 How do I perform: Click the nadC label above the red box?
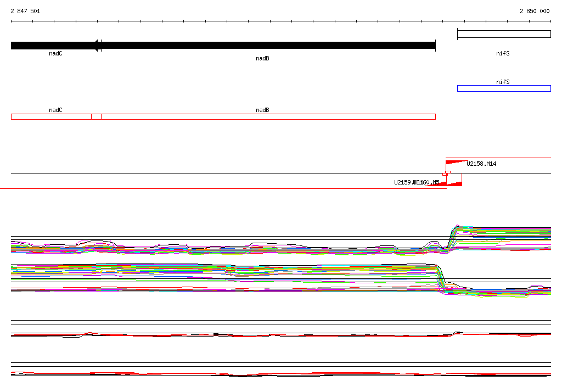coord(55,110)
